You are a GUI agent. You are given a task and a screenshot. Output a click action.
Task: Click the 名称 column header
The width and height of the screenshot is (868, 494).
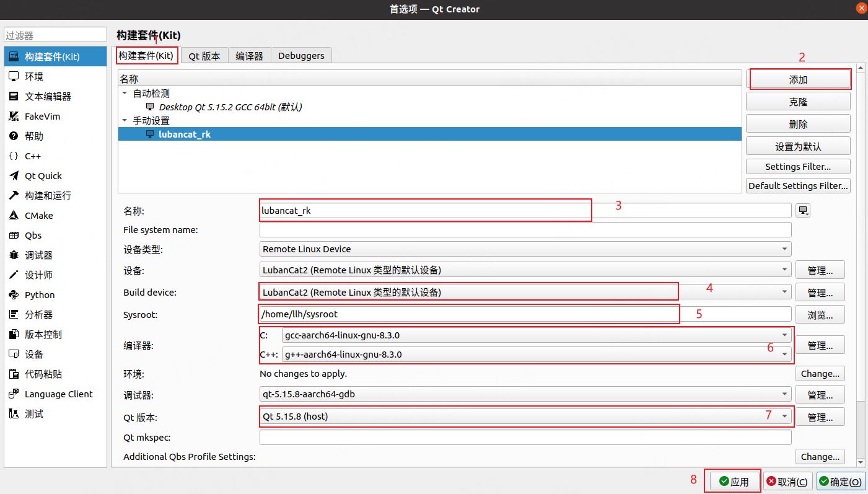coord(430,79)
